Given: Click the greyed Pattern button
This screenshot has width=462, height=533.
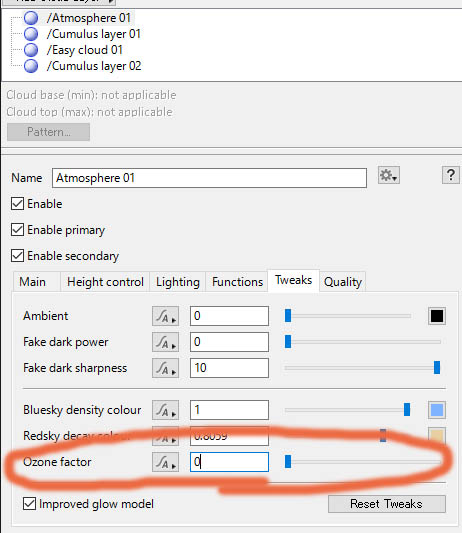Looking at the screenshot, I should (x=48, y=132).
